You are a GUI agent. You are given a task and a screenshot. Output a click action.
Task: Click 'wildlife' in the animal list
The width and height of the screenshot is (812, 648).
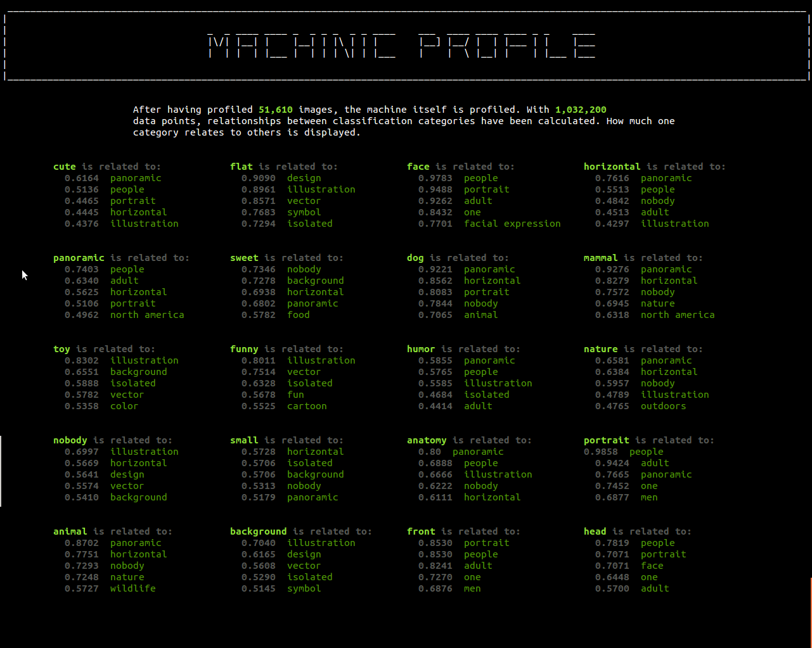pyautogui.click(x=133, y=588)
